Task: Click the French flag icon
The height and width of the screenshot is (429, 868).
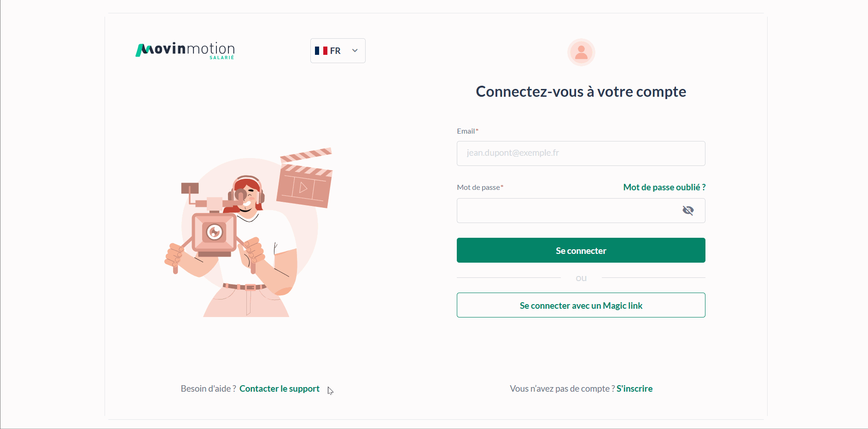Action: [321, 51]
